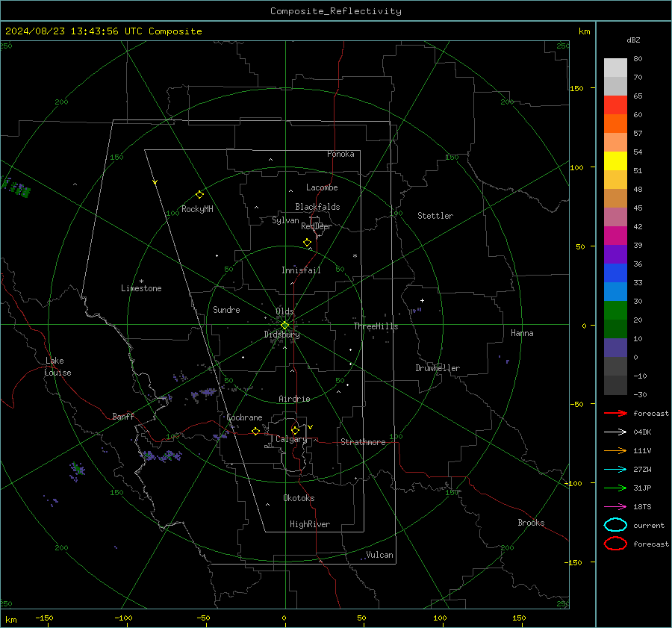Click the Blackfalds city label

click(x=317, y=207)
